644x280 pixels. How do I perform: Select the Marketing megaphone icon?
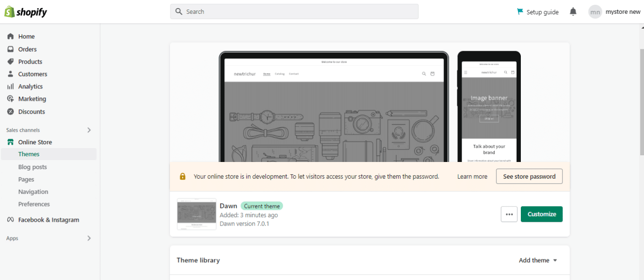coord(11,98)
